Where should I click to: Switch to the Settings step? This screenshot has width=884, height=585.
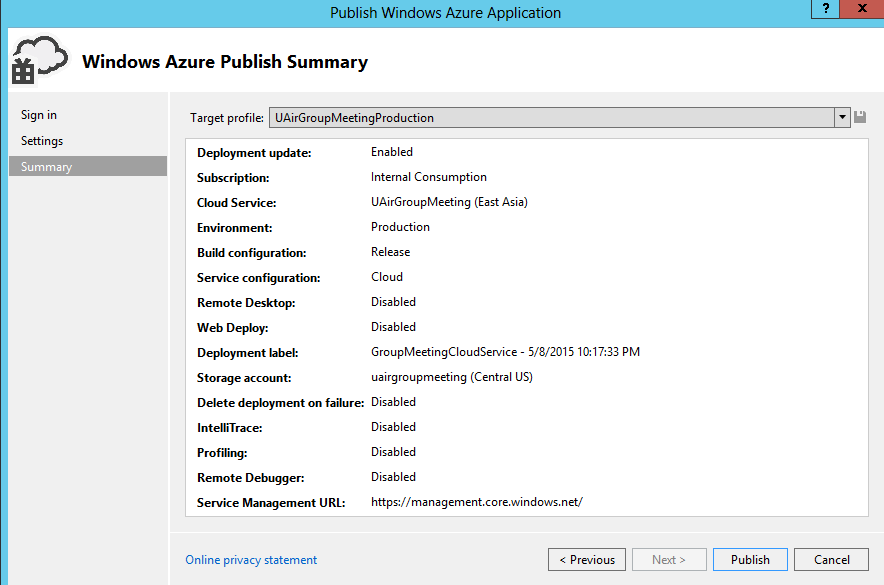[42, 141]
